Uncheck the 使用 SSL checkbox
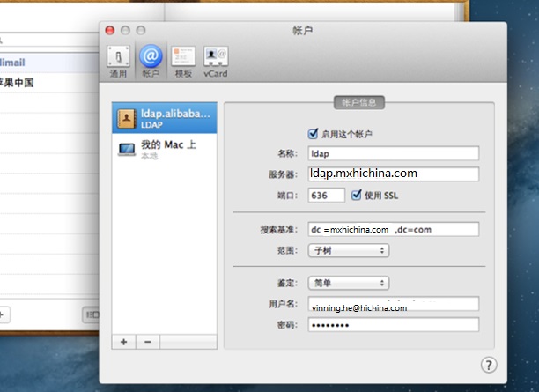539x392 pixels. pyautogui.click(x=357, y=195)
